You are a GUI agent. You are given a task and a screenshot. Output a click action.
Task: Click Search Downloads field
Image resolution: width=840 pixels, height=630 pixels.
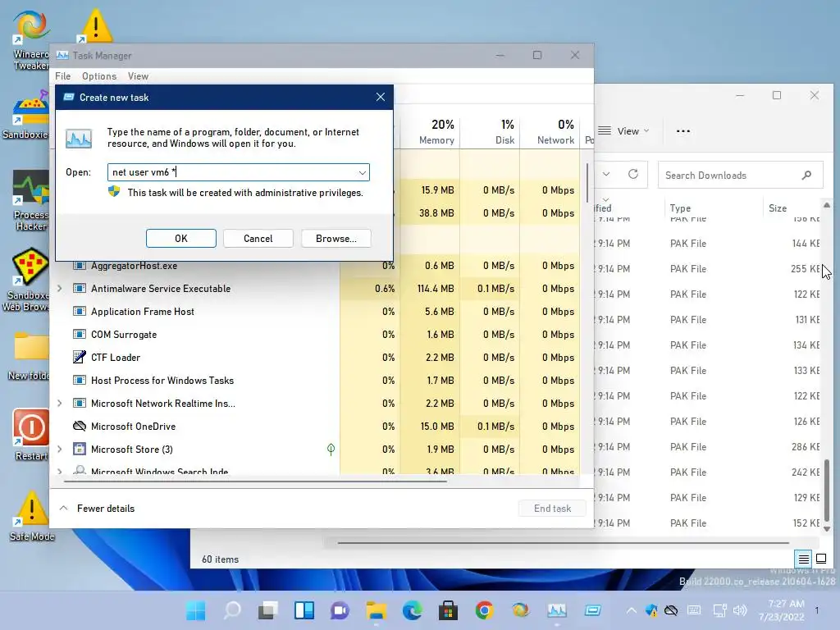741,176
